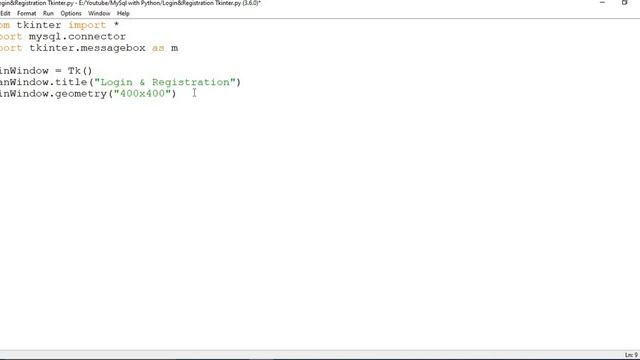Viewport: 640px width, 360px height.
Task: Open the Run menu
Action: pos(48,13)
